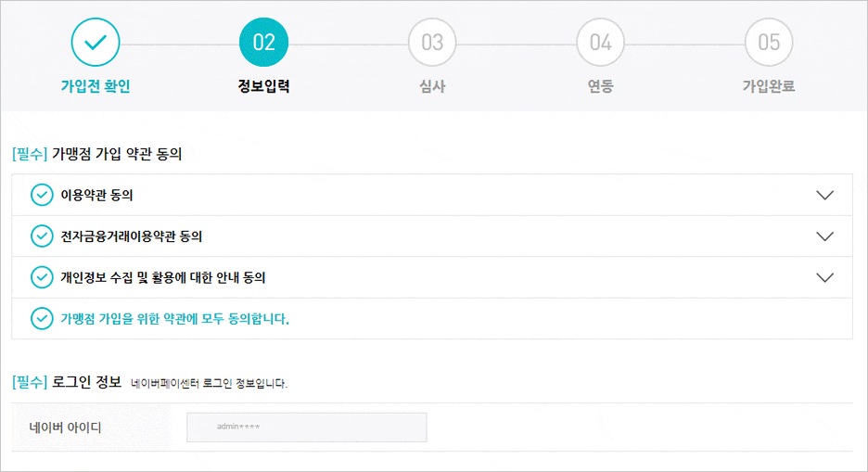Click 연동 step label

[x=601, y=86]
